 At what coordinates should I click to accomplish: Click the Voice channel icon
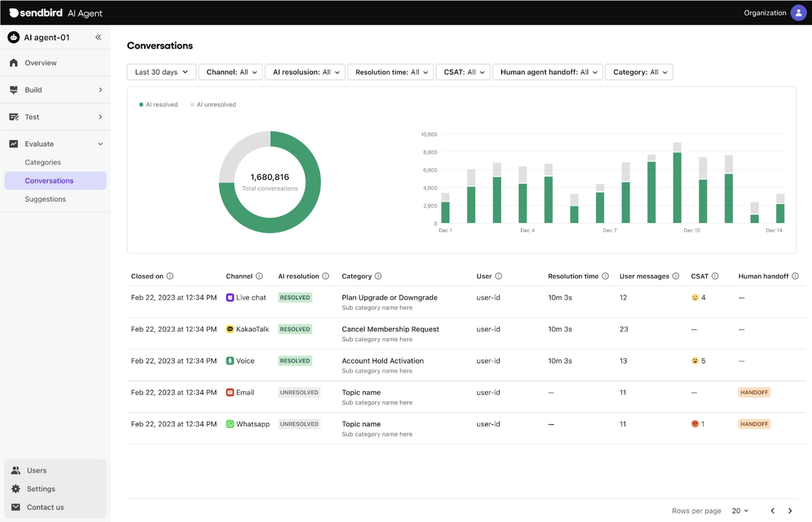tap(230, 361)
